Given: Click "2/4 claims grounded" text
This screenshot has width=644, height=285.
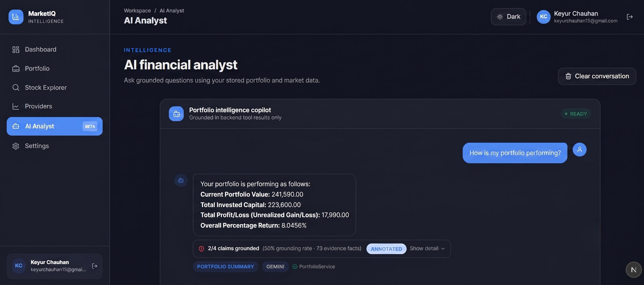Looking at the screenshot, I should [233, 248].
